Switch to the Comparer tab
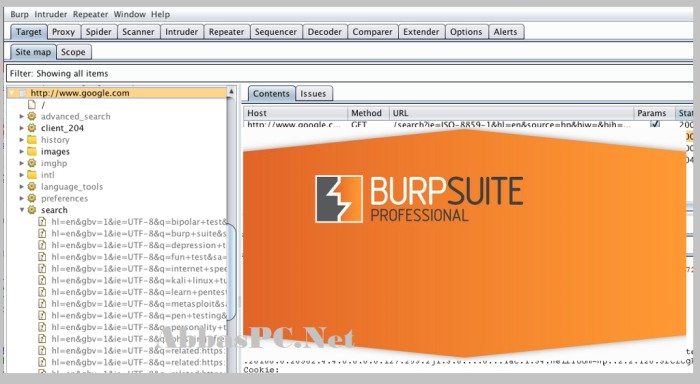The height and width of the screenshot is (384, 700). click(x=372, y=32)
